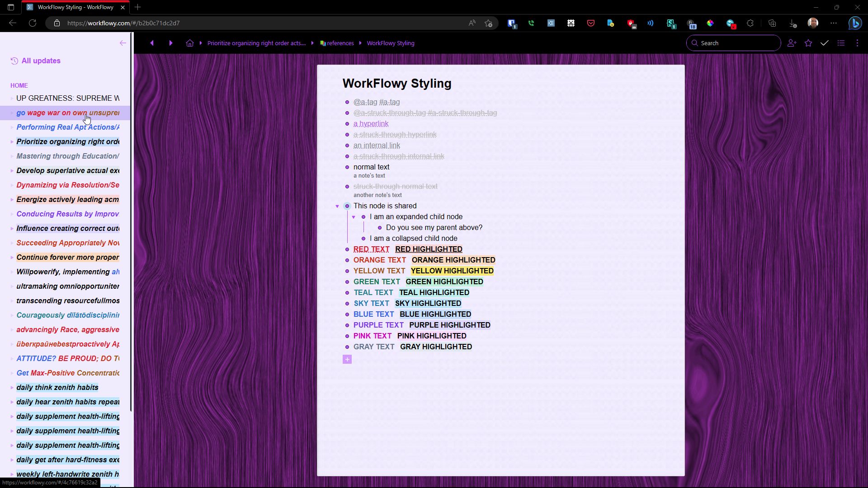
Task: Click 'PURPLE TEXT' item
Action: [378, 325]
